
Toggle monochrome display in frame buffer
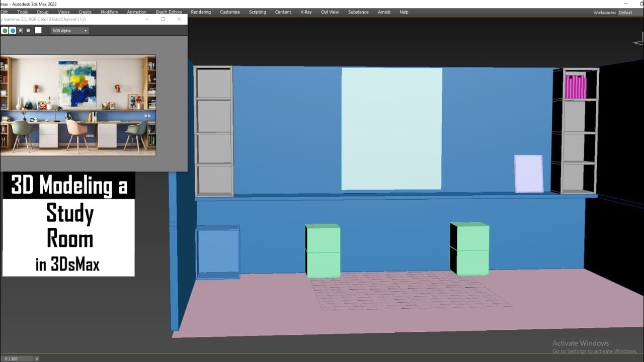28,31
